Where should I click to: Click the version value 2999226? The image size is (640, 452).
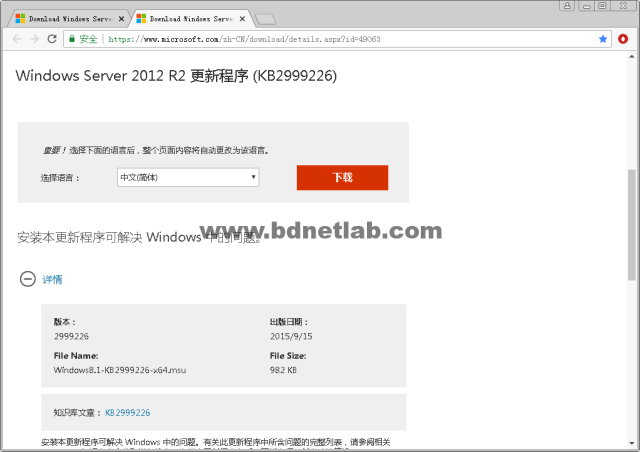71,336
